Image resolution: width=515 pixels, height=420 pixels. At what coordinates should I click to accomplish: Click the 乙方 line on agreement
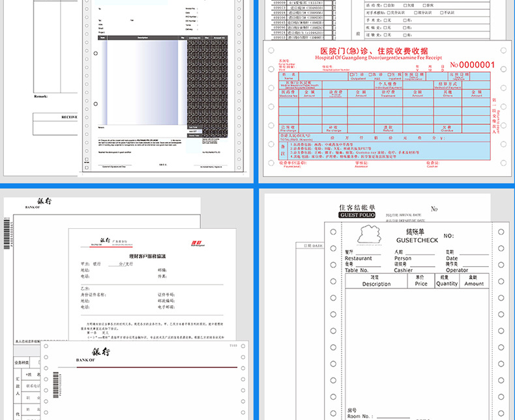(x=85, y=288)
